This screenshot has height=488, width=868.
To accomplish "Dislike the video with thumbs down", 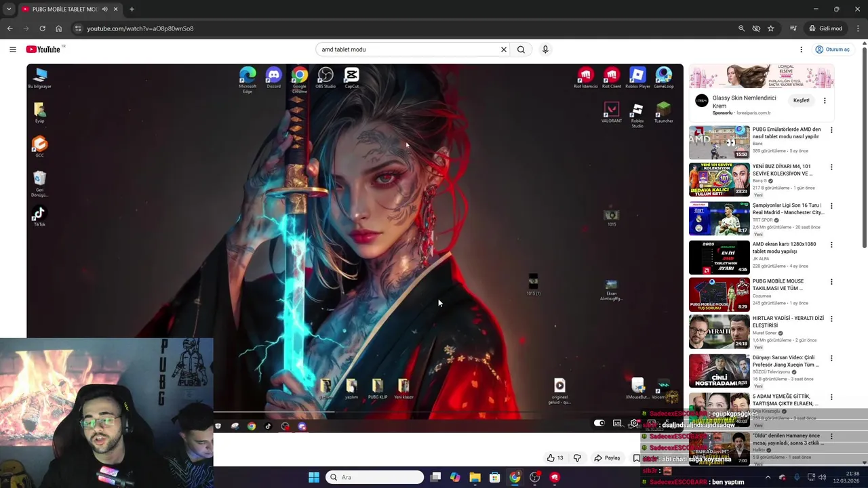I will click(577, 457).
